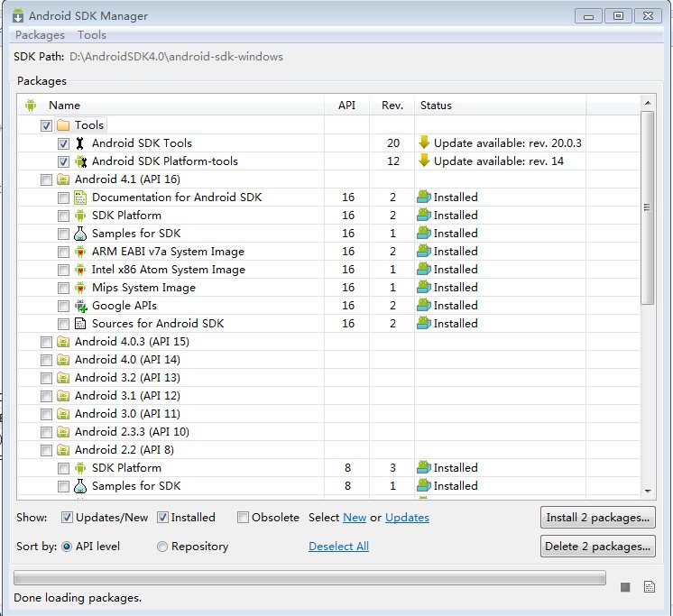
Task: Click the stop loading square icon
Action: click(x=625, y=587)
